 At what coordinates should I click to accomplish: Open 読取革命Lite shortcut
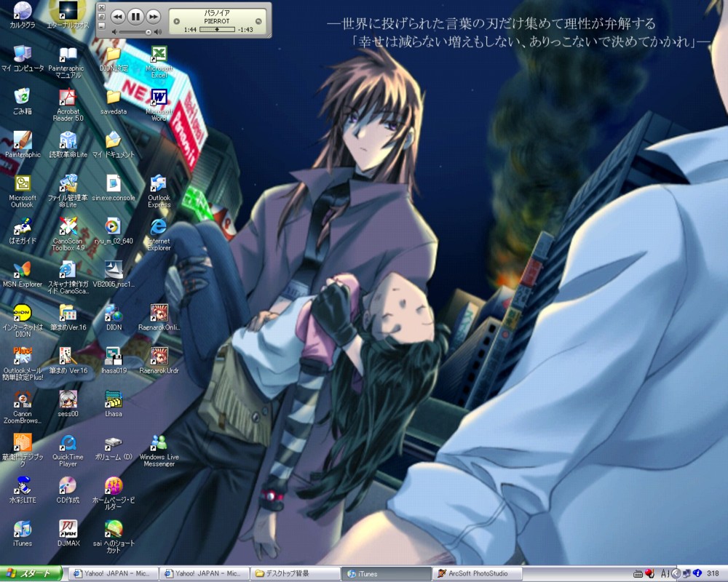click(x=68, y=145)
